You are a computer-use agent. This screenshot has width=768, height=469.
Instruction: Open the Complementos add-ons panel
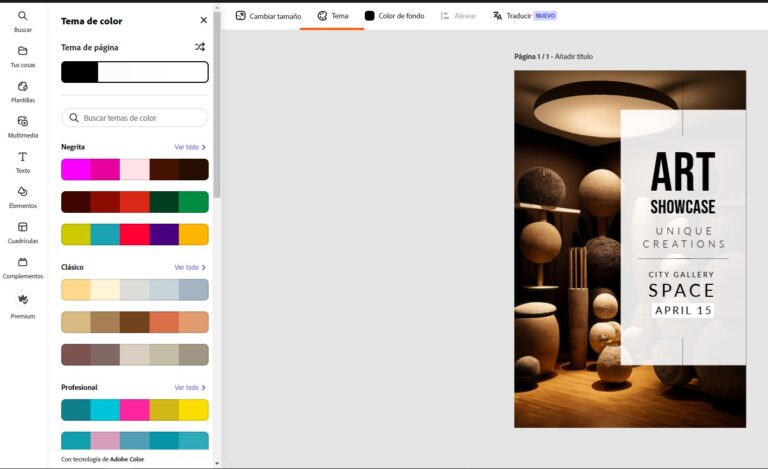(x=23, y=263)
